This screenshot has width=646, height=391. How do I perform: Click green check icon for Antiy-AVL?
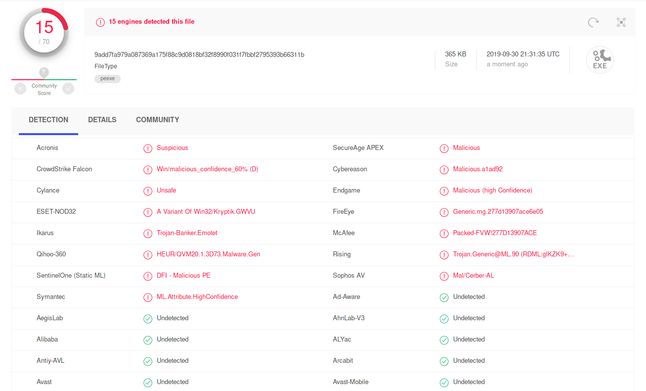coord(147,361)
